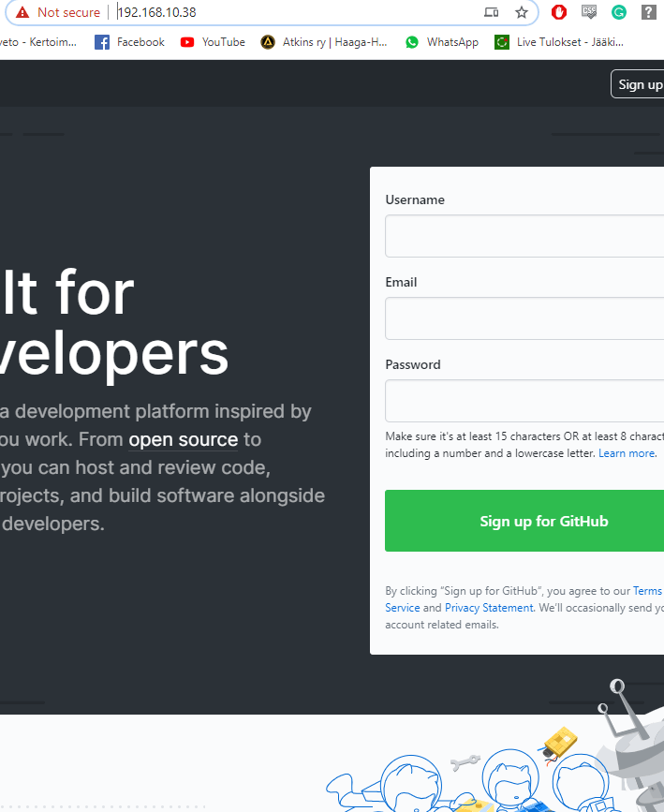
Task: Open the Grammarly extension icon
Action: pyautogui.click(x=619, y=12)
